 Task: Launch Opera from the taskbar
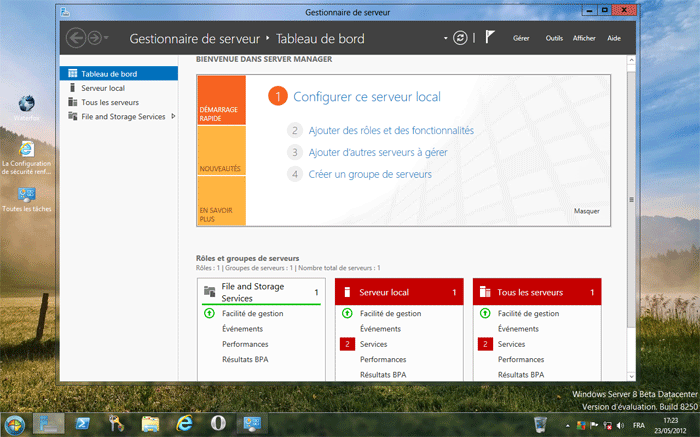click(x=218, y=423)
